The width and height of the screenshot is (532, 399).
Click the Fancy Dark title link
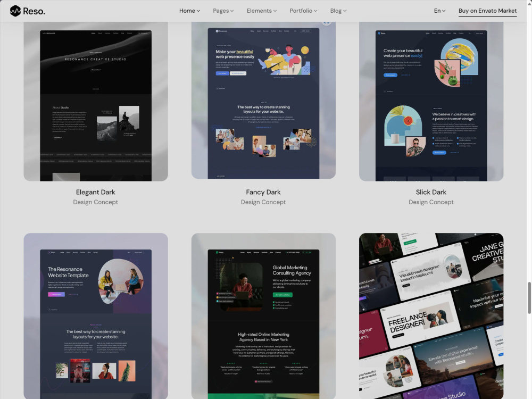pyautogui.click(x=263, y=192)
